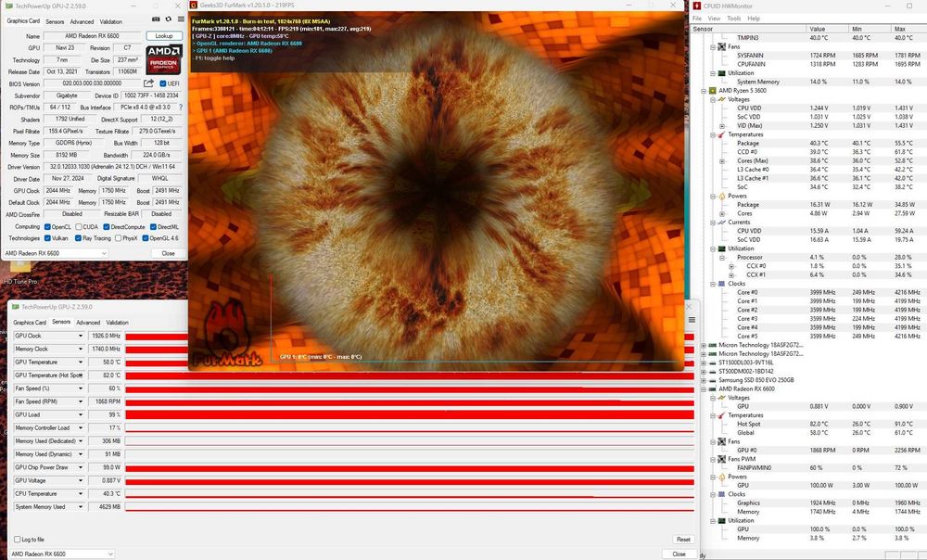This screenshot has height=560, width=927.
Task: Open the Help menu in HWMonitor
Action: 754,19
